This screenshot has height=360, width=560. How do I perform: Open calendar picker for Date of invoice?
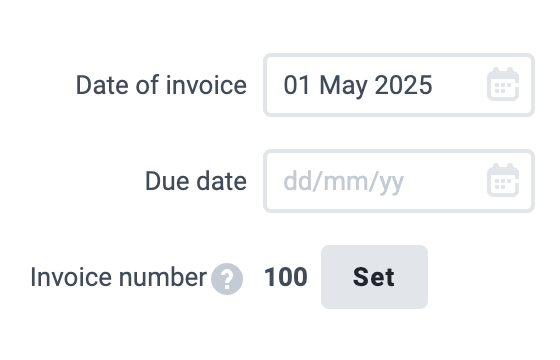tap(503, 84)
